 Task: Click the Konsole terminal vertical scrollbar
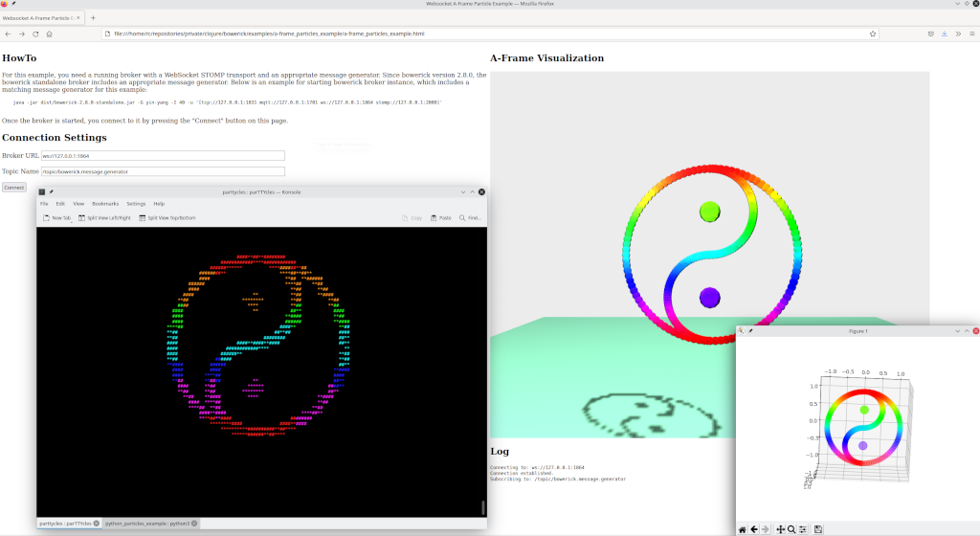pos(482,506)
